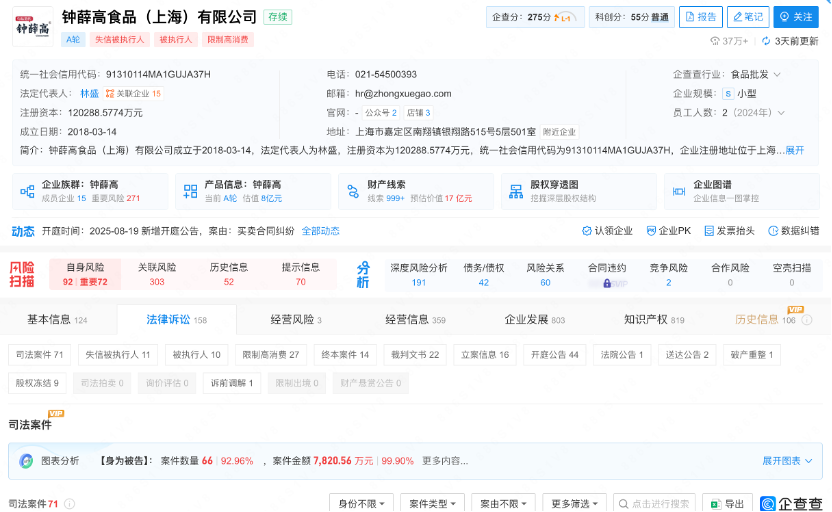Switch to 企业发展 tab
The image size is (832, 512).
click(x=535, y=319)
